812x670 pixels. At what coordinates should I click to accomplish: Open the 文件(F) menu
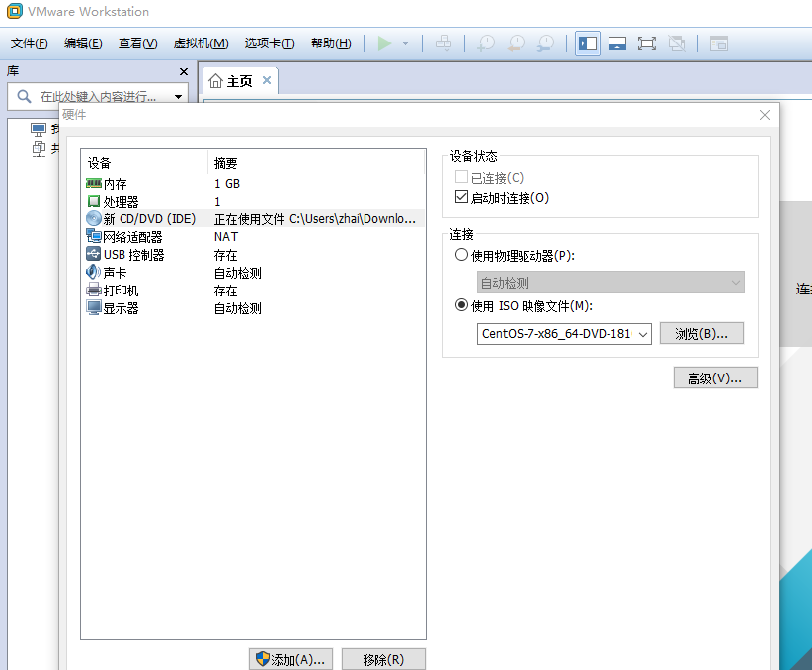(30, 43)
